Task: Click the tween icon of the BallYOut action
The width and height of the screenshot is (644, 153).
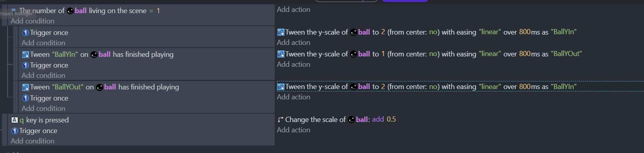Action: pyautogui.click(x=281, y=54)
